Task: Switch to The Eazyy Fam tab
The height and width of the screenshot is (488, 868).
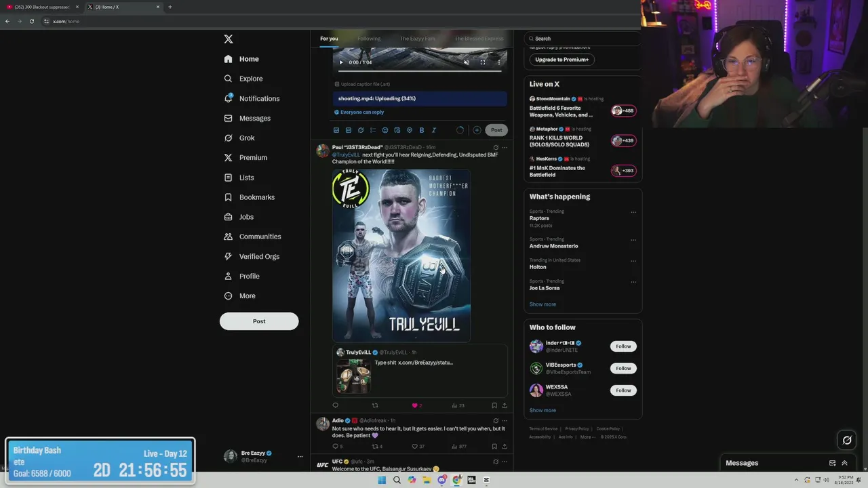Action: (x=418, y=39)
